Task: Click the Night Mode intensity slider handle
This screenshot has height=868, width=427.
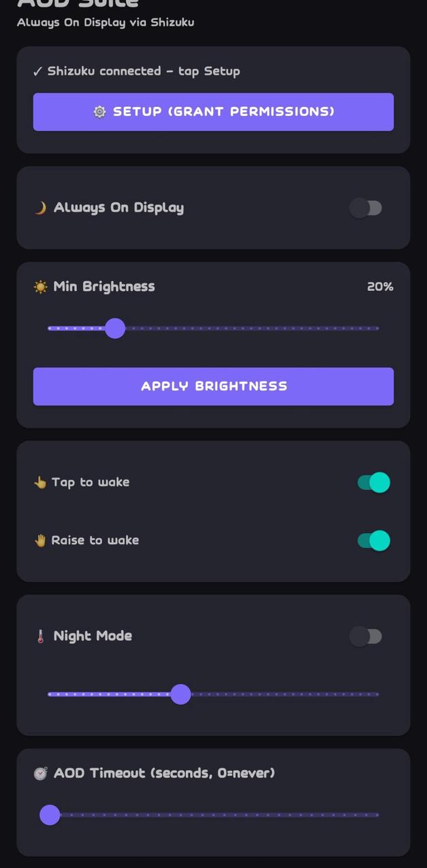Action: click(x=180, y=694)
